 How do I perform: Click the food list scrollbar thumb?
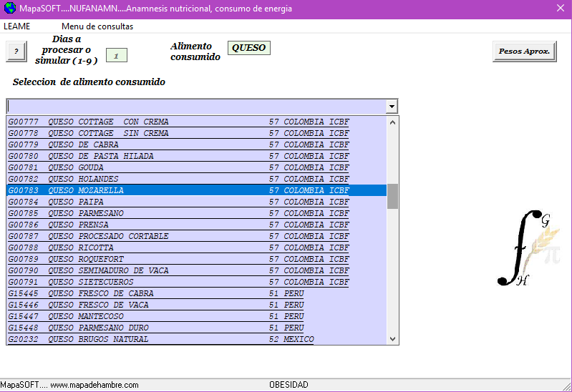[392, 196]
